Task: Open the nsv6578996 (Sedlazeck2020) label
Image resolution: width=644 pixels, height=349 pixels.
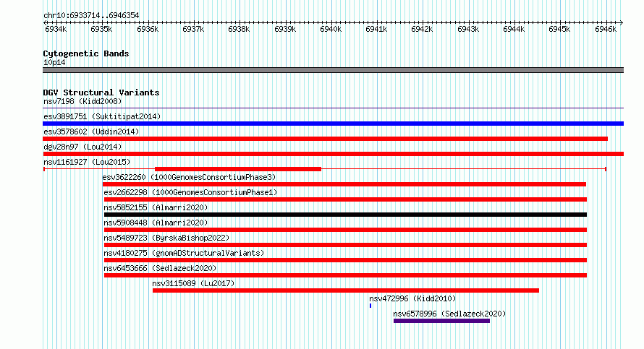Action: pos(449,314)
